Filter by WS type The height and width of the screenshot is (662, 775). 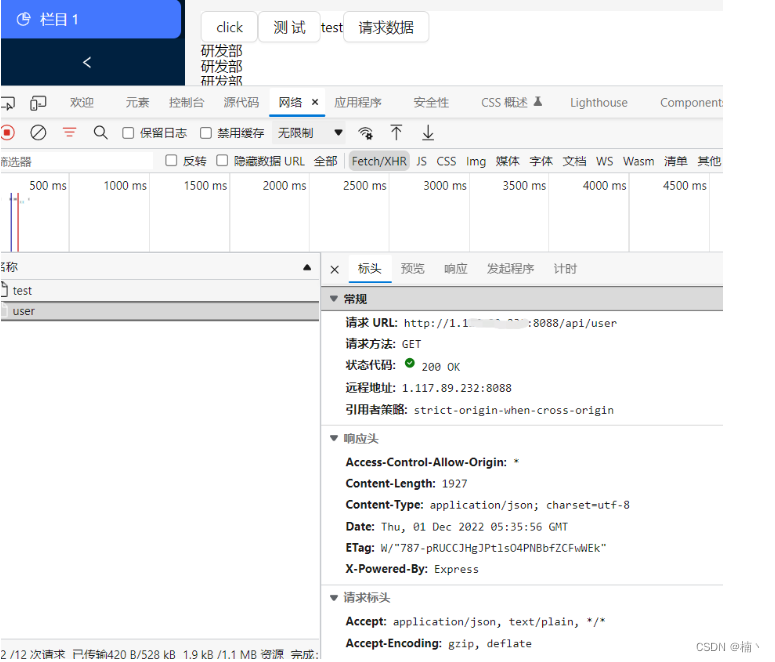pos(604,161)
